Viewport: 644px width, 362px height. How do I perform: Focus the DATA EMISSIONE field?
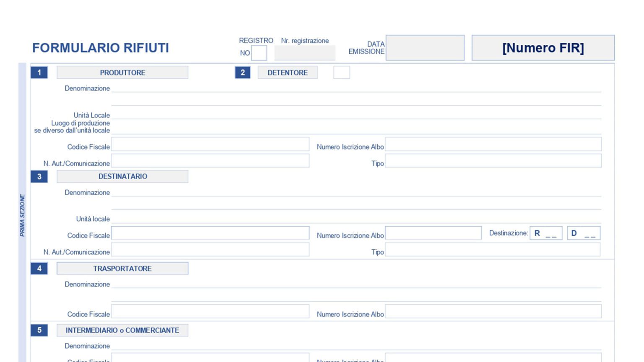425,48
